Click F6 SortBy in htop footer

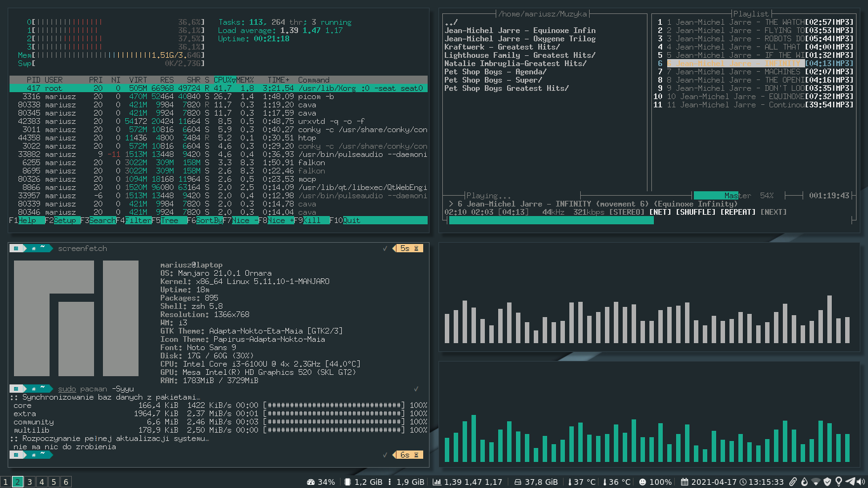205,220
